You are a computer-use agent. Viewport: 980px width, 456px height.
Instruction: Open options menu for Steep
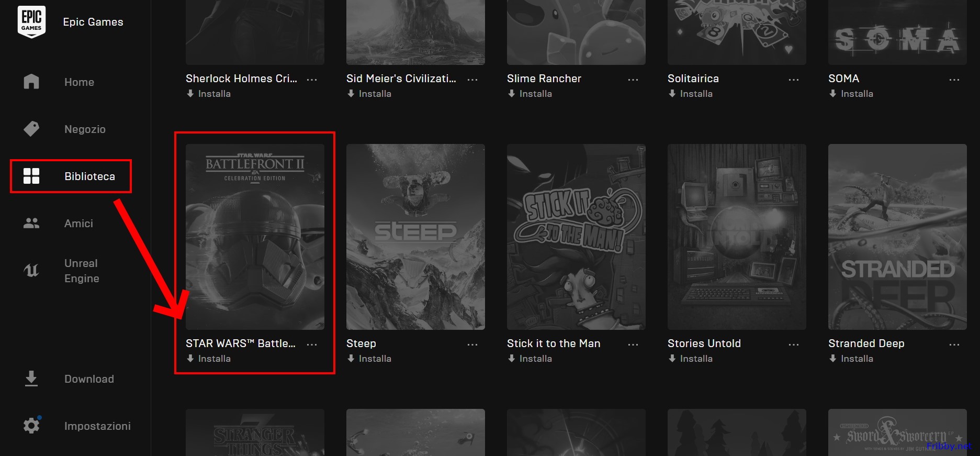pos(472,344)
